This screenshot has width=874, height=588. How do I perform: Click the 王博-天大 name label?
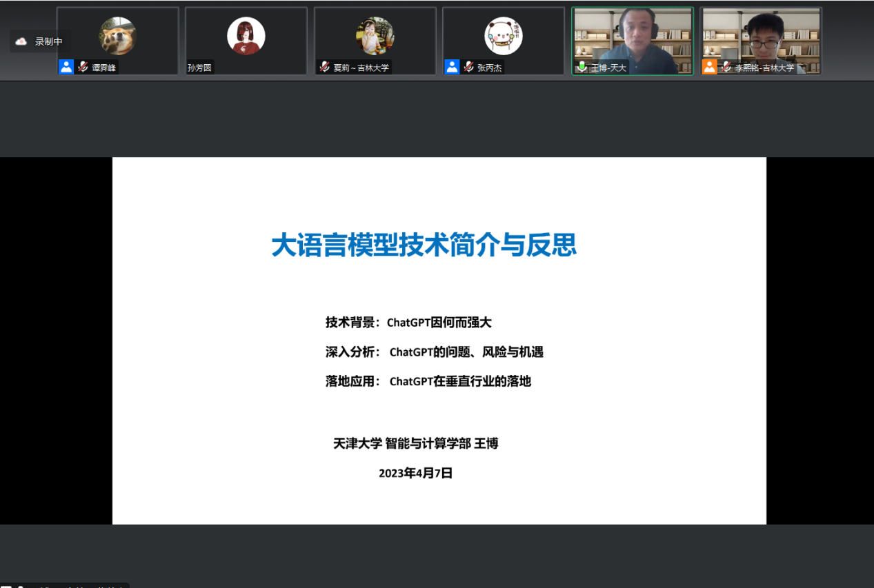coord(608,68)
